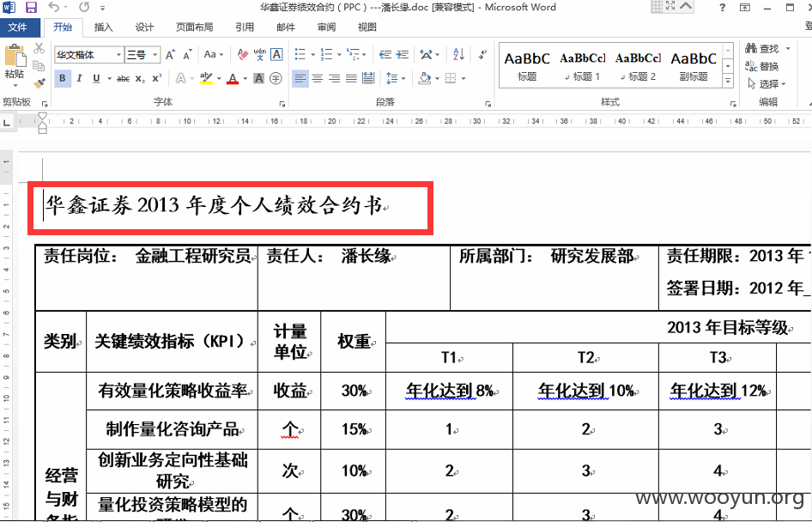Click the Superscript icon
Image resolution: width=812 pixels, height=522 pixels.
click(x=156, y=78)
